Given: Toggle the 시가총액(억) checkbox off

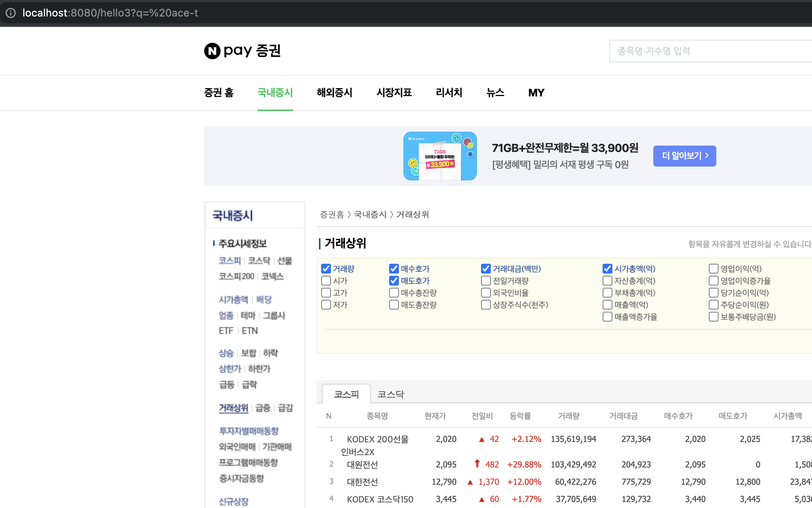Looking at the screenshot, I should click(x=607, y=269).
